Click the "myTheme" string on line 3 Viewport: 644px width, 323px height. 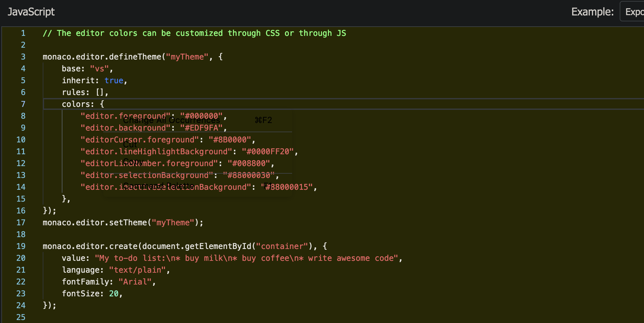pos(187,57)
